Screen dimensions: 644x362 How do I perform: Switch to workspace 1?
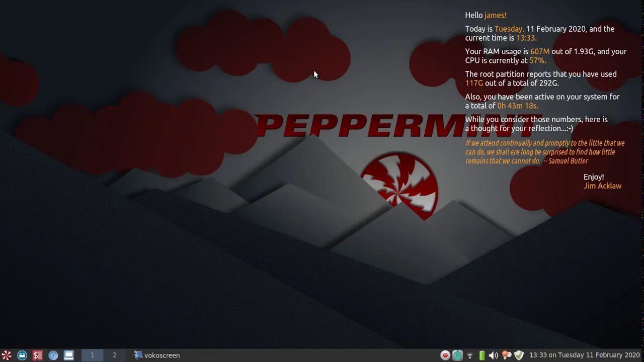point(93,355)
